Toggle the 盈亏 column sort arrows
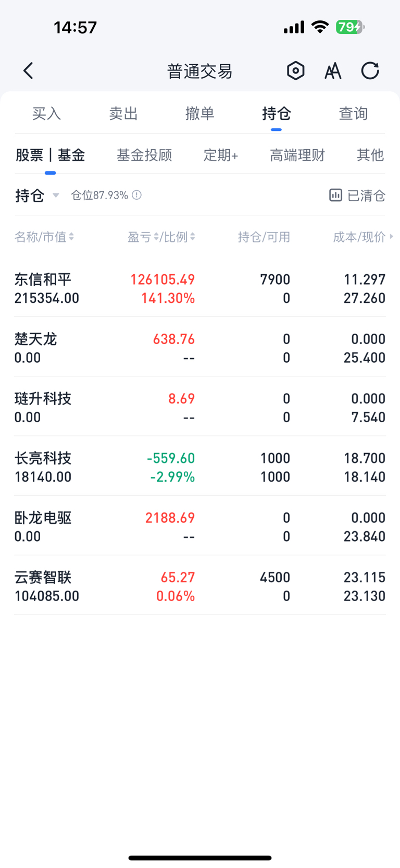 pos(156,237)
